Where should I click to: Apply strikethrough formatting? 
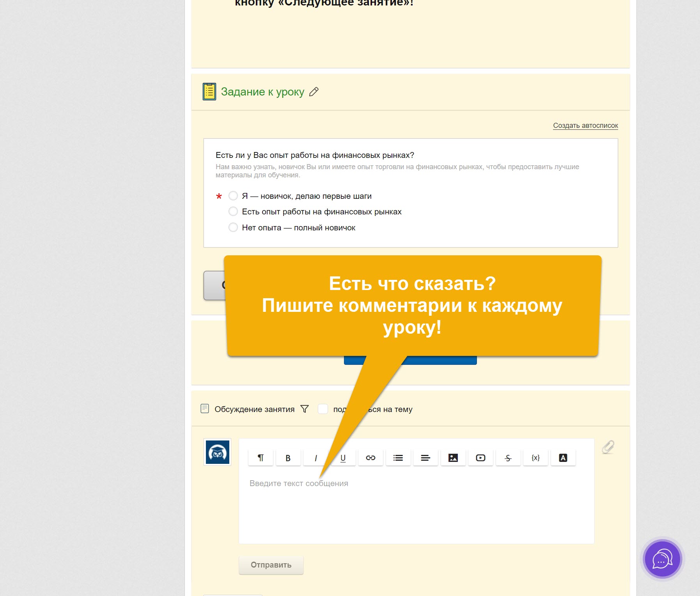[x=508, y=458]
